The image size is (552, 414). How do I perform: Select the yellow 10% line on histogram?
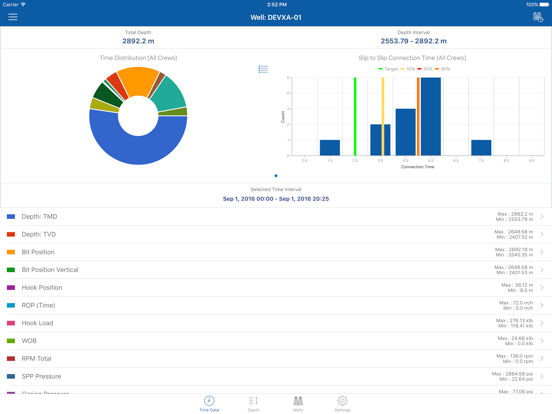click(383, 117)
